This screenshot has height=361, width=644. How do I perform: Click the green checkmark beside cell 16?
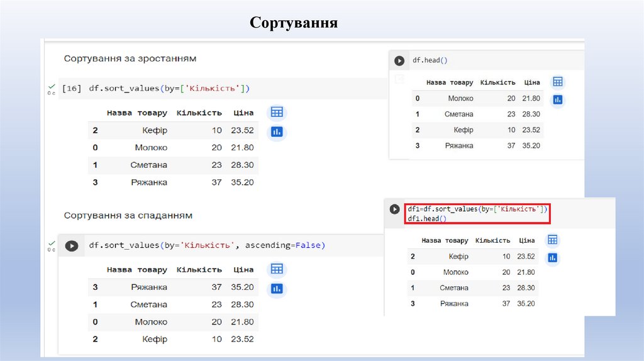coord(51,86)
